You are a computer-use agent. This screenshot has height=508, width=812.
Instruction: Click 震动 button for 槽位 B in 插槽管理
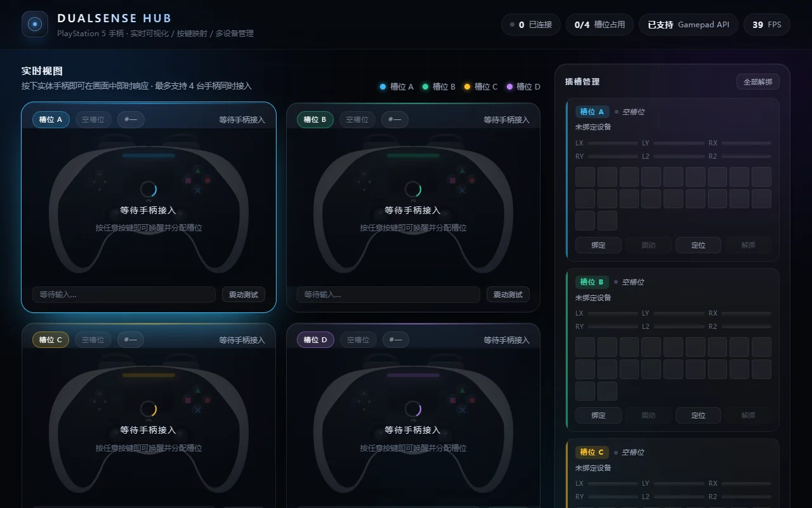648,415
